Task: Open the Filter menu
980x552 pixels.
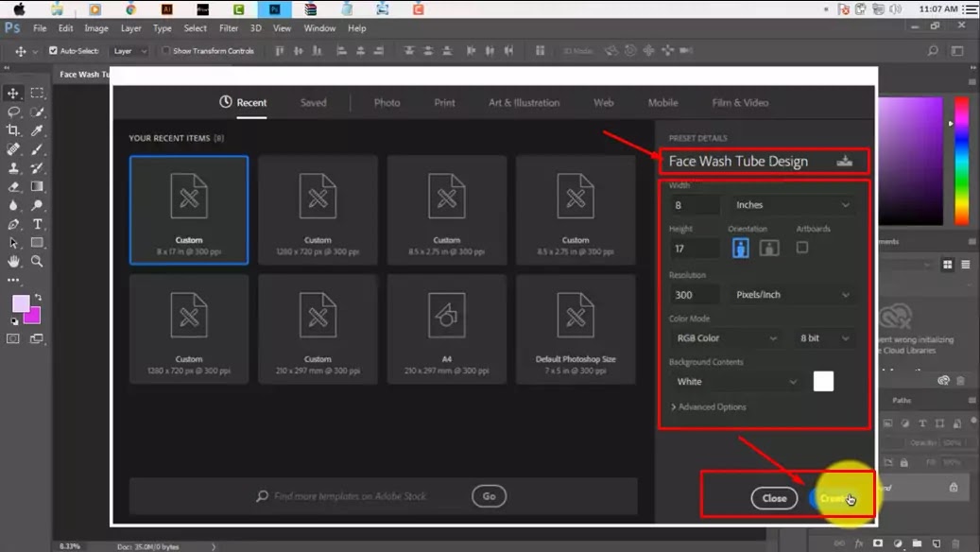Action: 228,28
